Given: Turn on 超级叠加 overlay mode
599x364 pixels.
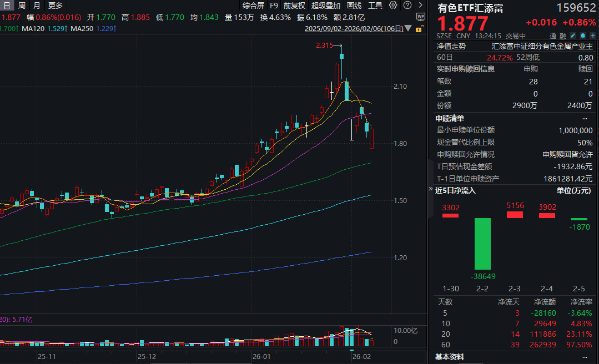Looking at the screenshot, I should pos(326,6).
